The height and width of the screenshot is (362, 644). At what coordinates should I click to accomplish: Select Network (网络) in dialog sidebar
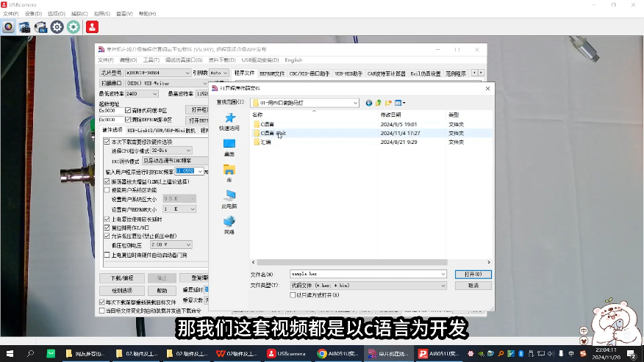[229, 225]
